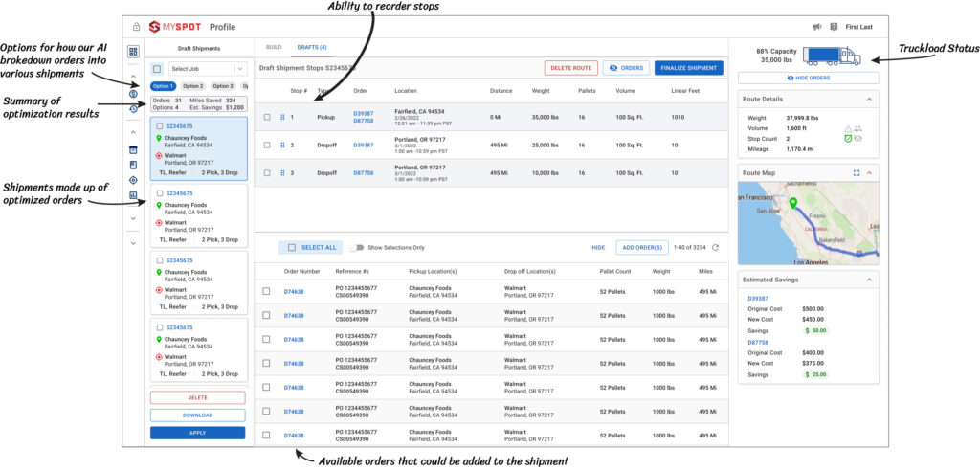This screenshot has height=471, width=980.
Task: Click DELETE ROUTE button
Action: (570, 68)
